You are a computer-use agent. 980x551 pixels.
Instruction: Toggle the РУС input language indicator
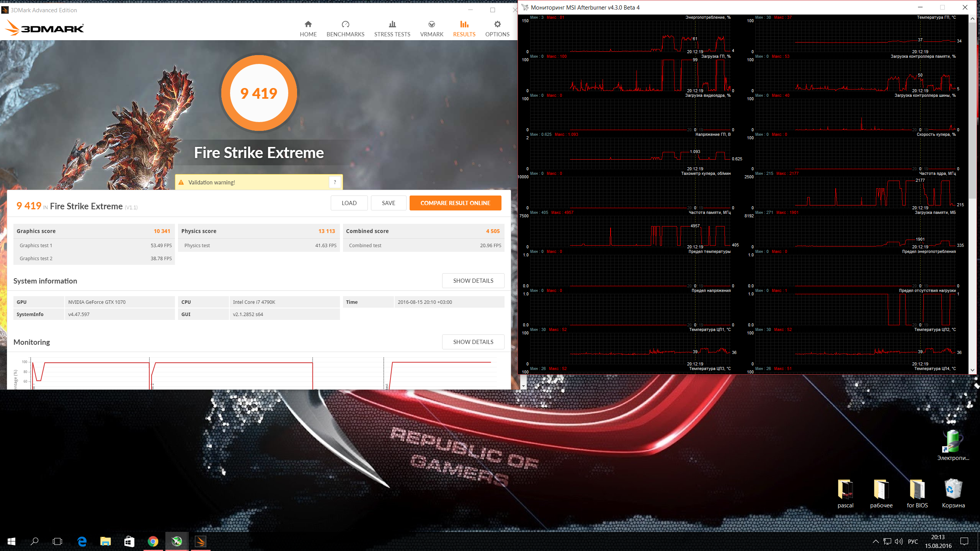tap(913, 541)
